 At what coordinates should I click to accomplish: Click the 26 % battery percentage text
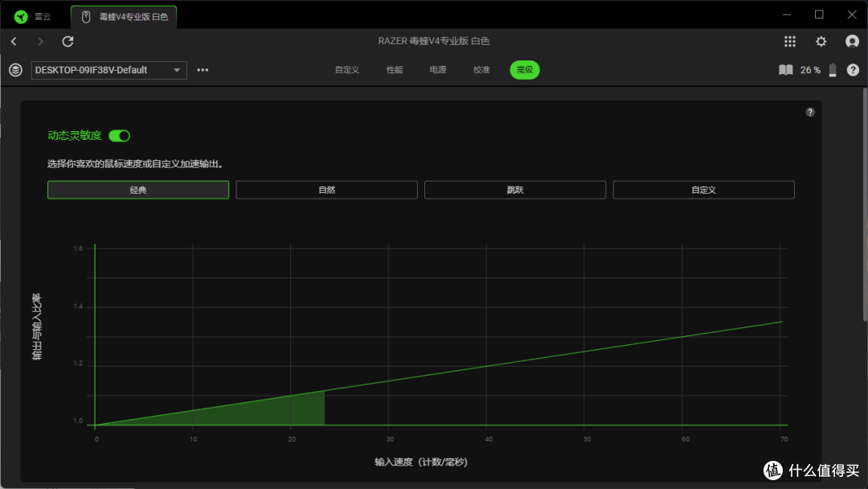(810, 70)
